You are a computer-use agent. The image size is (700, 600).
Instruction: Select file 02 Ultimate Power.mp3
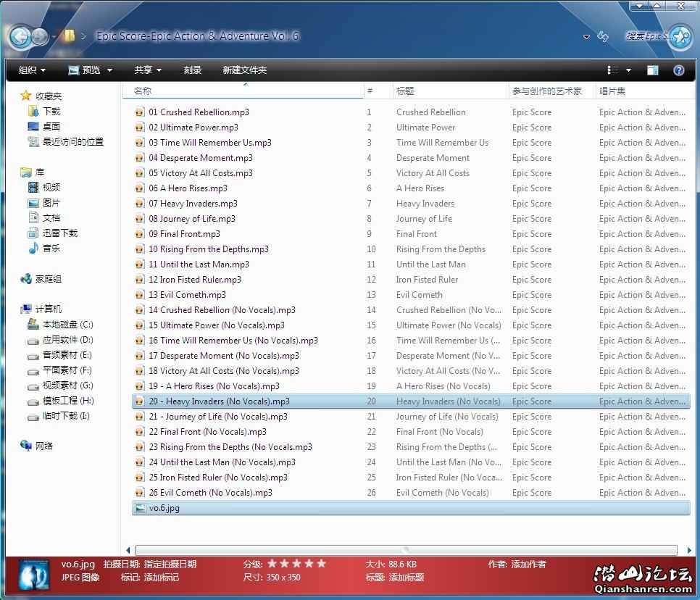411,128
